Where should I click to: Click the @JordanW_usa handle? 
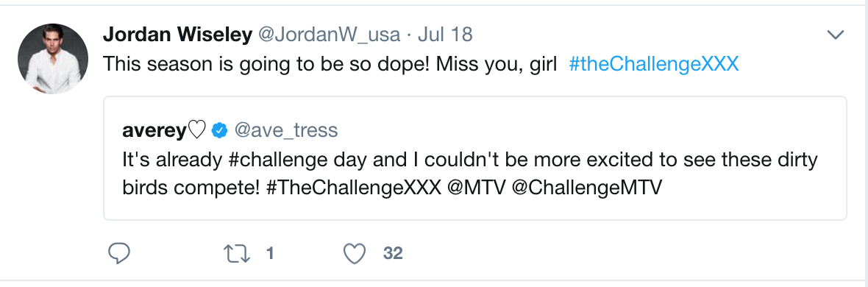click(x=330, y=35)
